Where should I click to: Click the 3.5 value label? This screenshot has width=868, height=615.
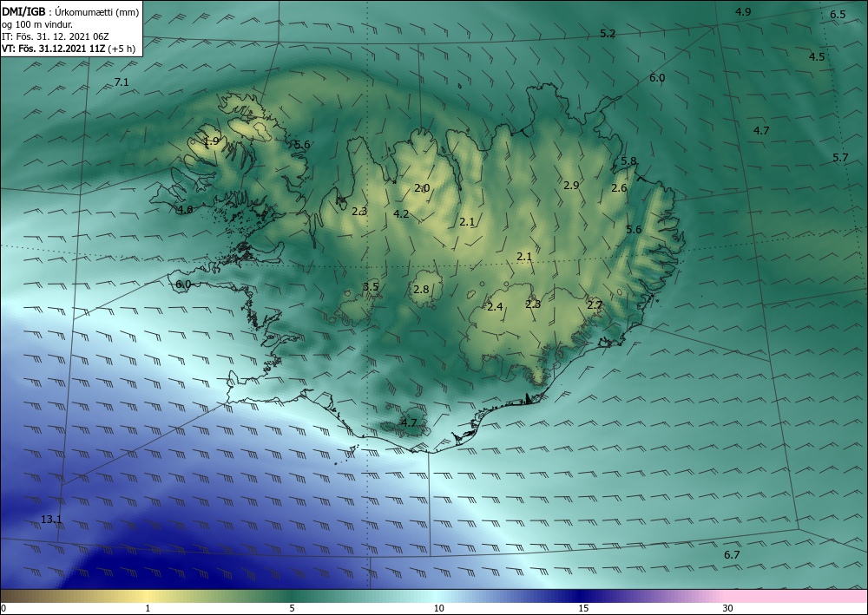click(371, 286)
